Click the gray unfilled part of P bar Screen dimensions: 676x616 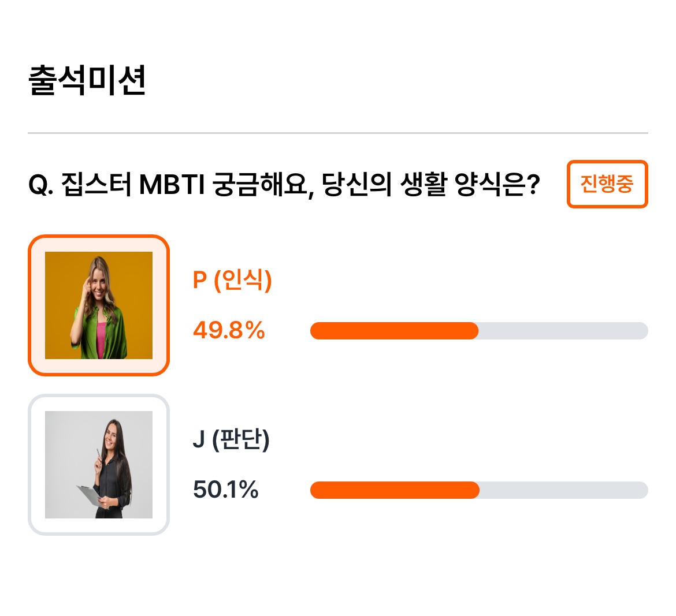(563, 331)
